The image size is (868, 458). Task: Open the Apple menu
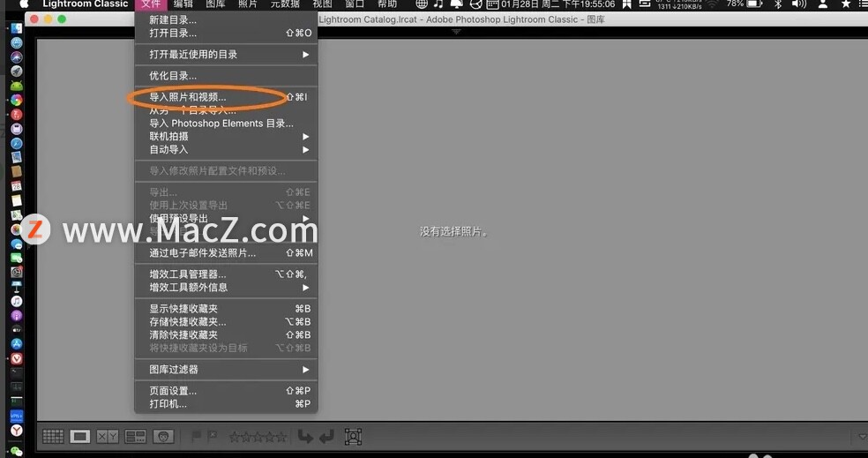(x=24, y=4)
